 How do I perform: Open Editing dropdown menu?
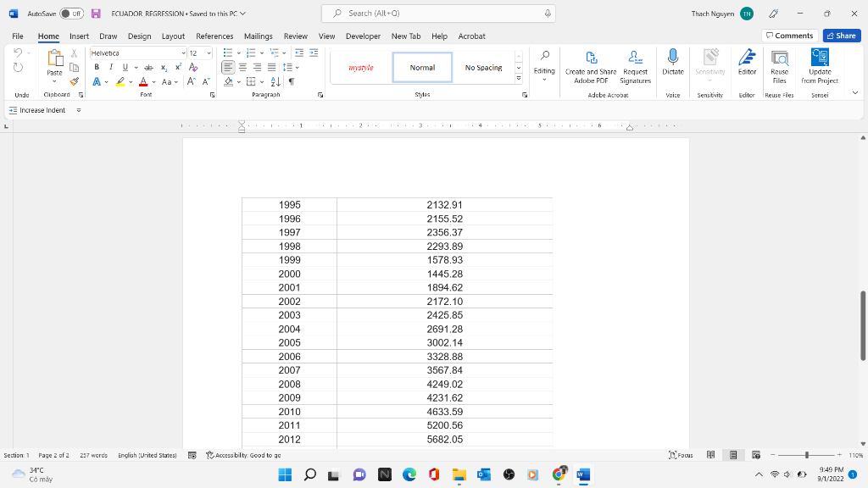[x=544, y=66]
